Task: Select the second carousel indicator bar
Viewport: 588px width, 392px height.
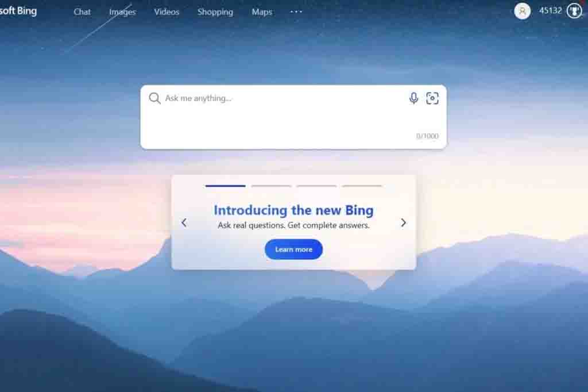Action: (271, 186)
